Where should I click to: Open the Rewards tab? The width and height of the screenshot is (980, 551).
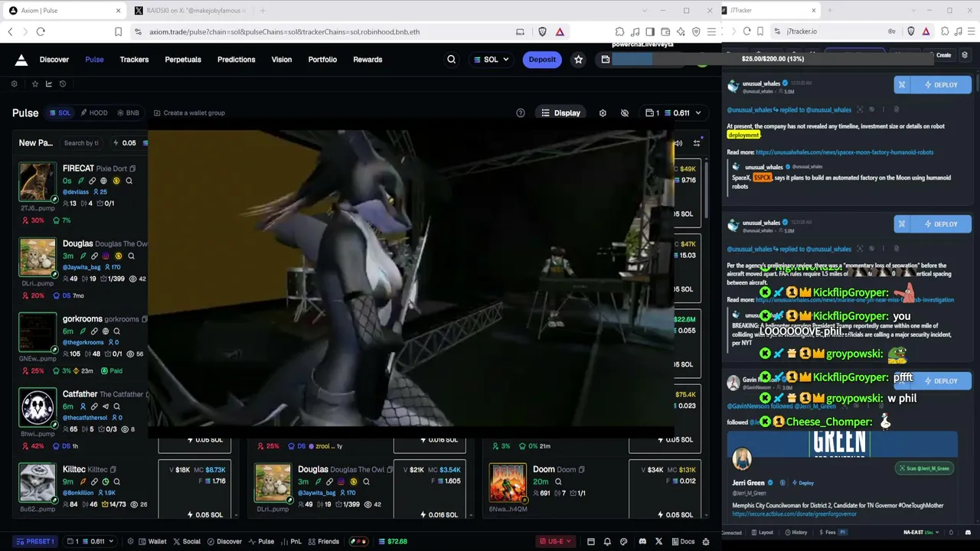click(x=367, y=60)
